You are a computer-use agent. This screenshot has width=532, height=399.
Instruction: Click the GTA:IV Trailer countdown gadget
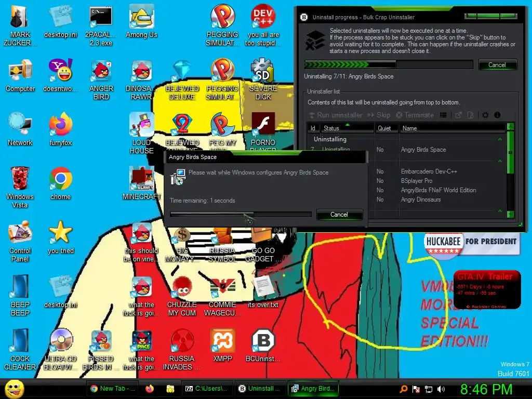pos(487,289)
